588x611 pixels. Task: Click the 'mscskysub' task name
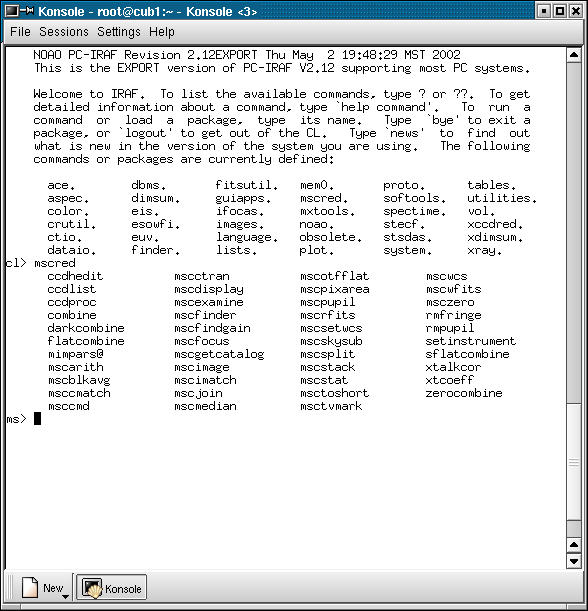(x=331, y=341)
